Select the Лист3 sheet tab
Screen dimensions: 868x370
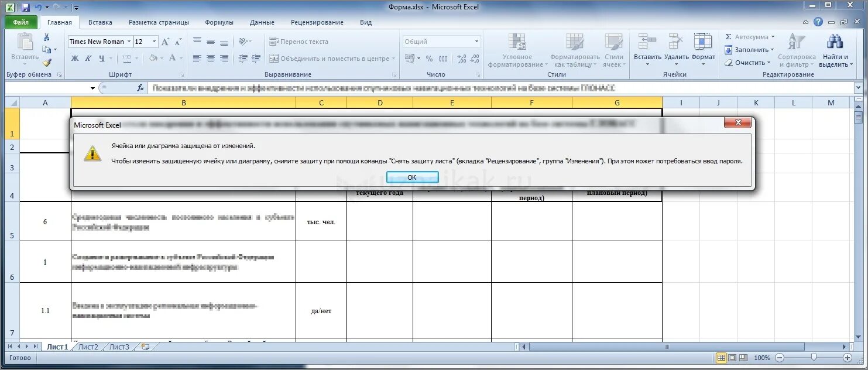[x=119, y=347]
